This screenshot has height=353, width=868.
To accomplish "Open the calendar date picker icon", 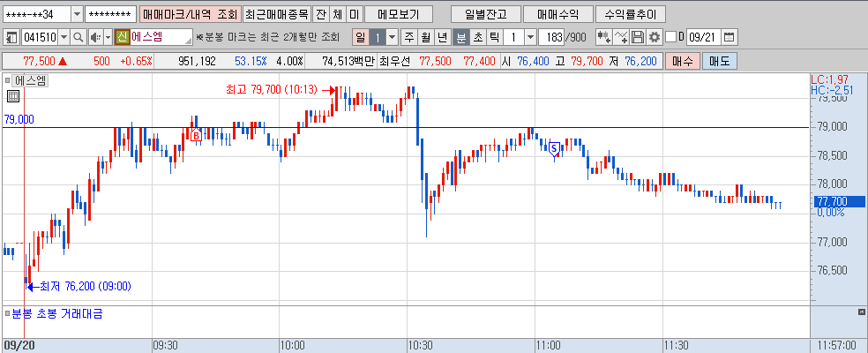I will point(729,37).
